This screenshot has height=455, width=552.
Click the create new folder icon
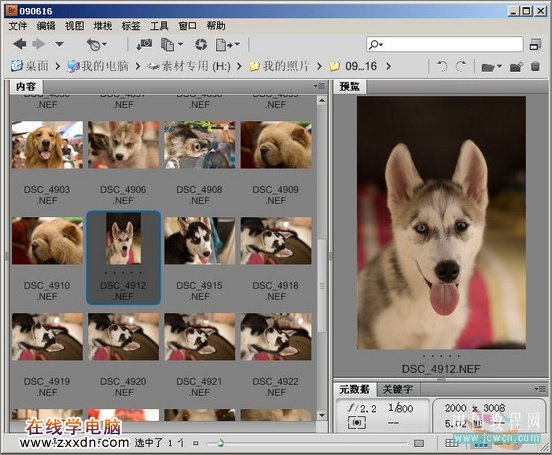click(516, 67)
